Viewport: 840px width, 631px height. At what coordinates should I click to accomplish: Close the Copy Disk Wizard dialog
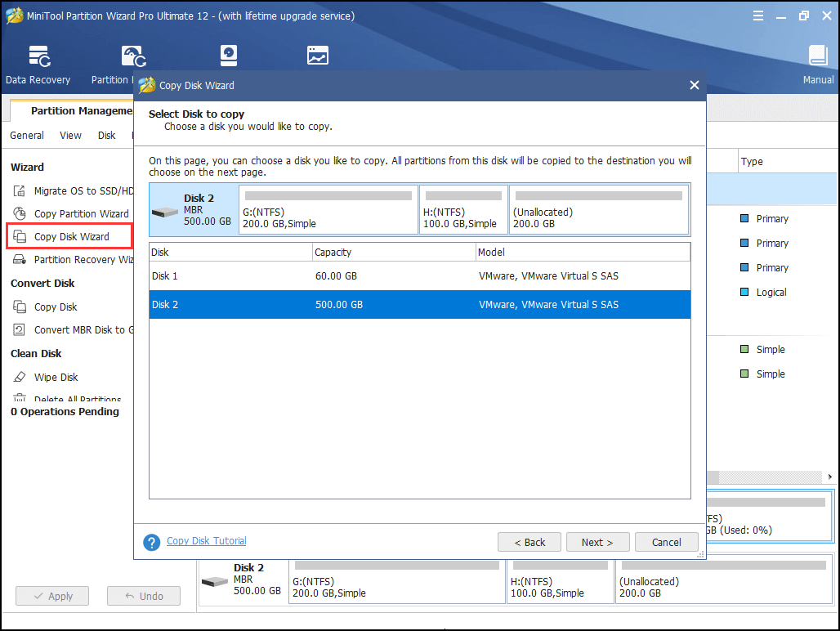[x=694, y=85]
